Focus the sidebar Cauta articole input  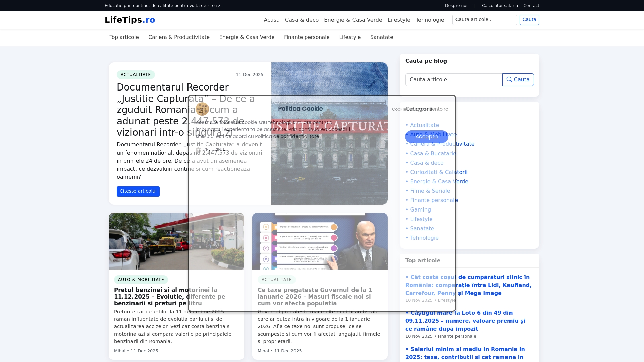click(x=453, y=80)
